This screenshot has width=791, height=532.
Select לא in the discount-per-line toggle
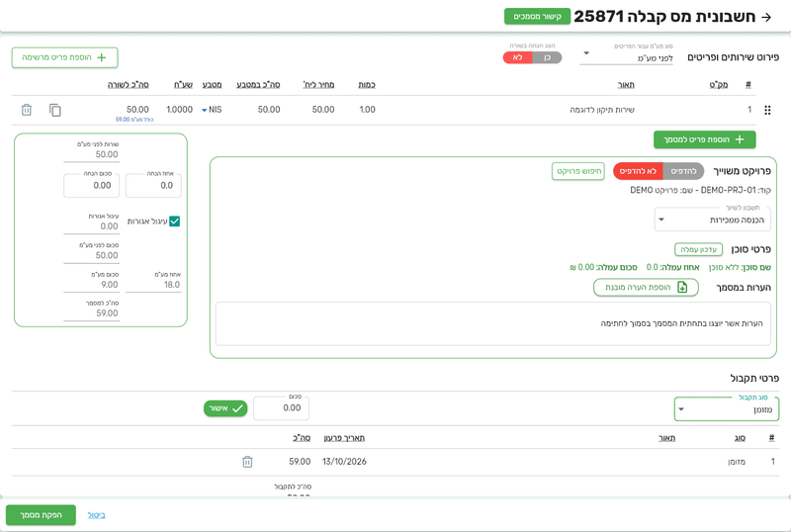pyautogui.click(x=517, y=57)
